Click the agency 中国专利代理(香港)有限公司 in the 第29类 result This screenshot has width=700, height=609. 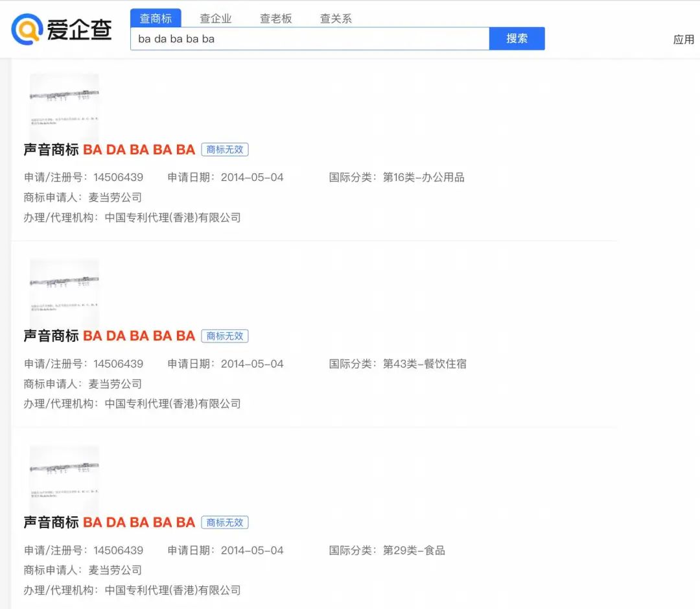173,590
